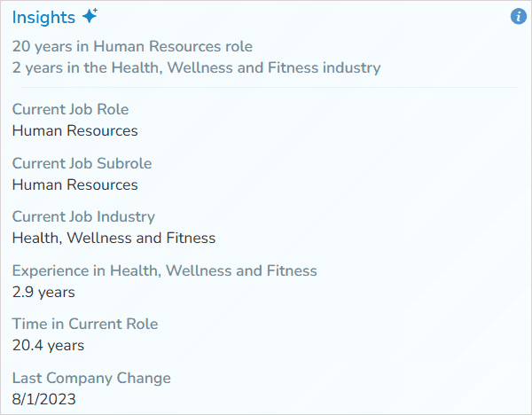The width and height of the screenshot is (532, 415).
Task: Click the 8/1/2023 date value
Action: click(x=44, y=399)
